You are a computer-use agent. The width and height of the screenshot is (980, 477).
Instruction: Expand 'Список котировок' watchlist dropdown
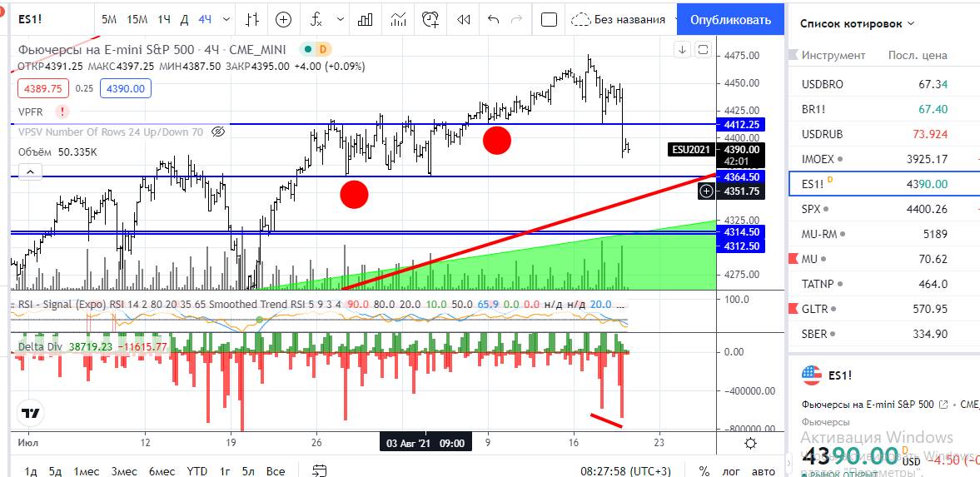858,24
